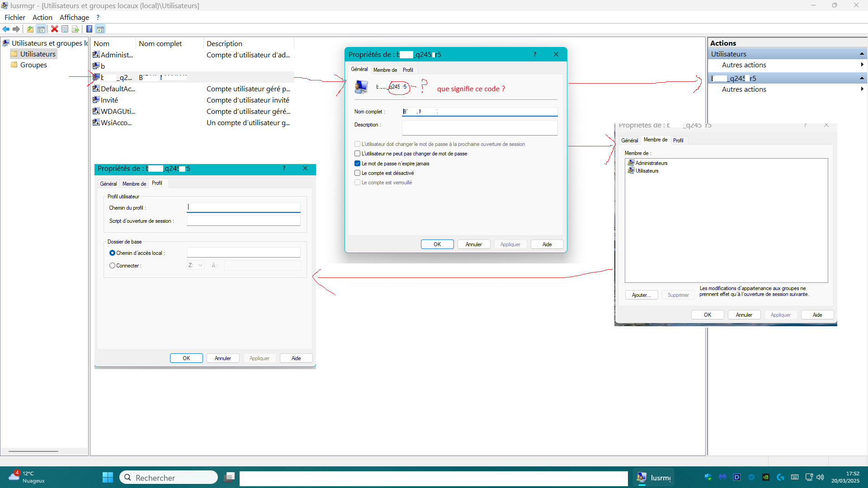The image size is (868, 488).
Task: Click the blue Help question mark icon
Action: click(x=89, y=29)
